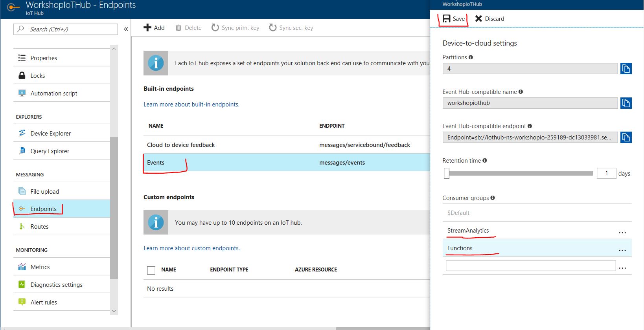Click the sidebar scroll-up arrow
The width and height of the screenshot is (644, 330).
tap(114, 49)
